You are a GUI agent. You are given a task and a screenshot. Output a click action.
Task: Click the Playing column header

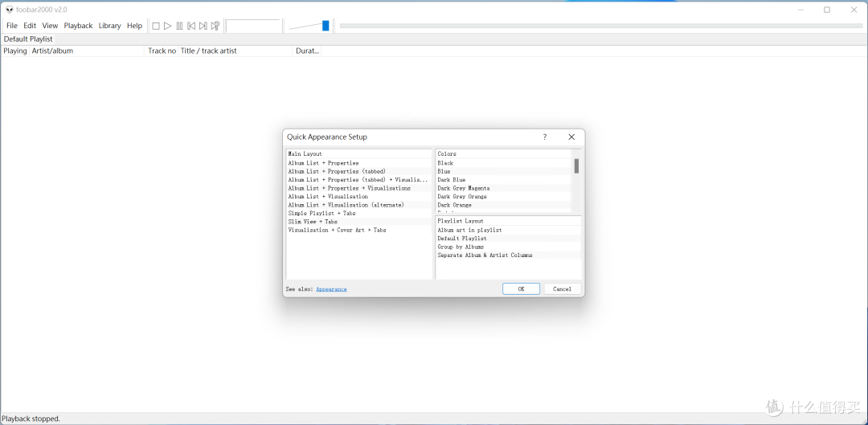coord(15,51)
